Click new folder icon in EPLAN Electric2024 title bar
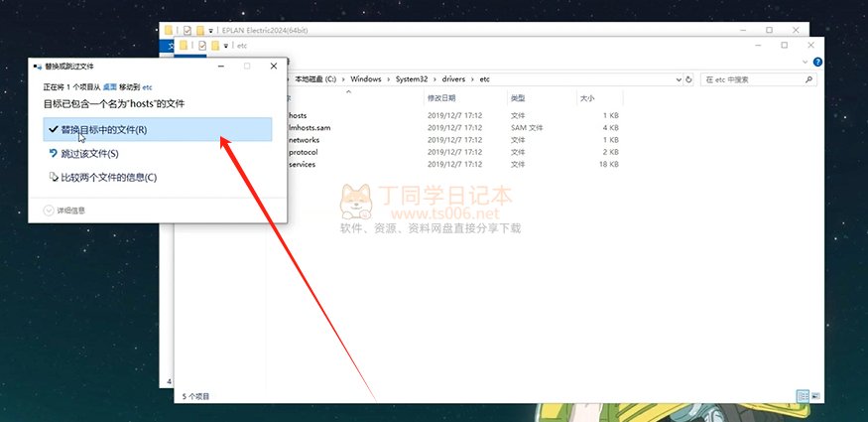 [x=200, y=31]
